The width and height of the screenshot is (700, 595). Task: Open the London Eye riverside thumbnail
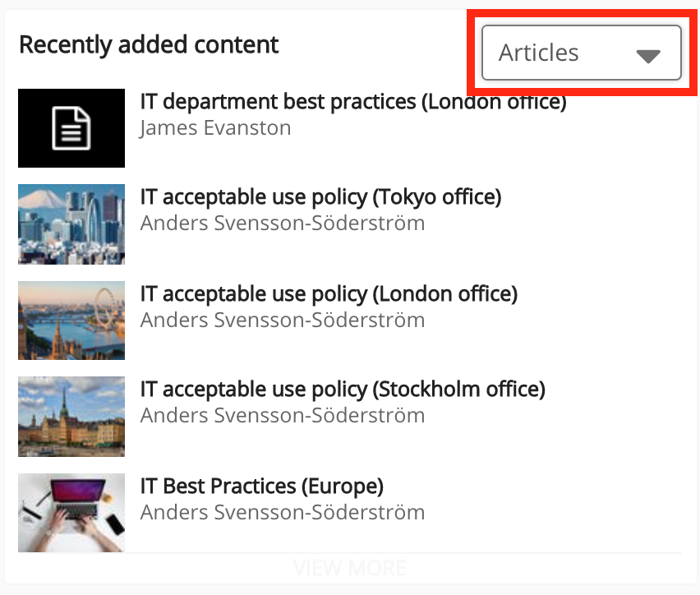[71, 320]
